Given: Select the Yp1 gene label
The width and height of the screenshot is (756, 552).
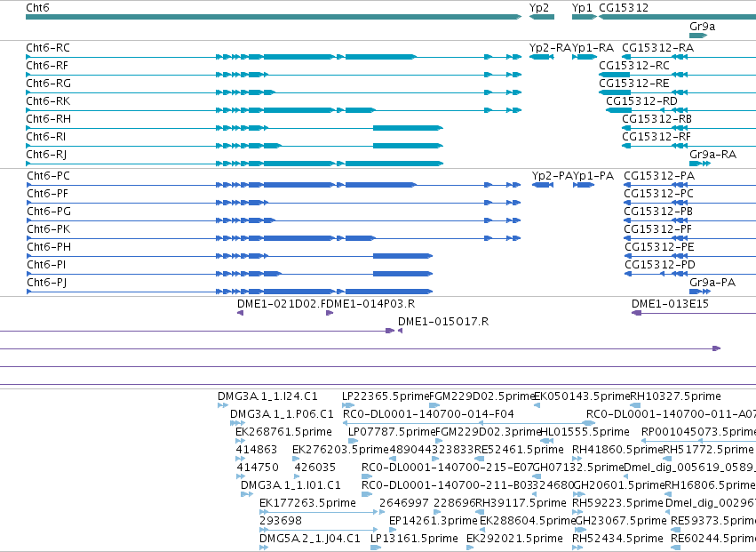Looking at the screenshot, I should 582,8.
